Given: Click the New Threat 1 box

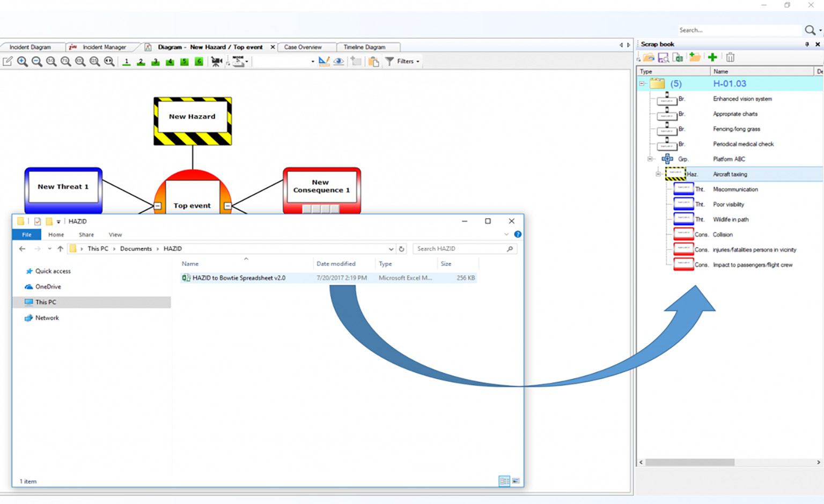Looking at the screenshot, I should (63, 187).
